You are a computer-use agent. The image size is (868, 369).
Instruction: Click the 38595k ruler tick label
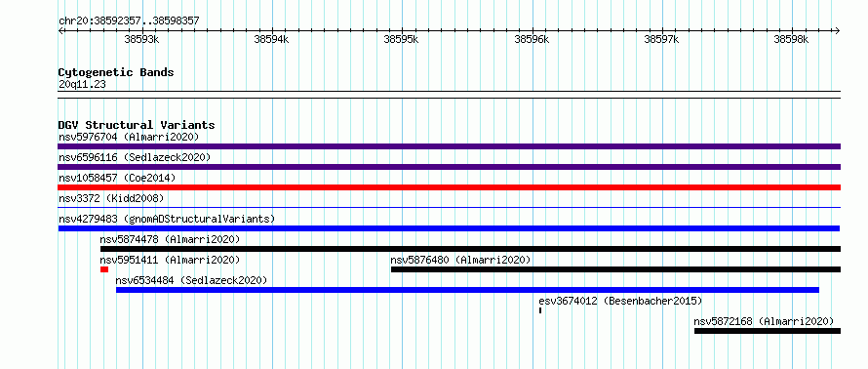(x=402, y=39)
